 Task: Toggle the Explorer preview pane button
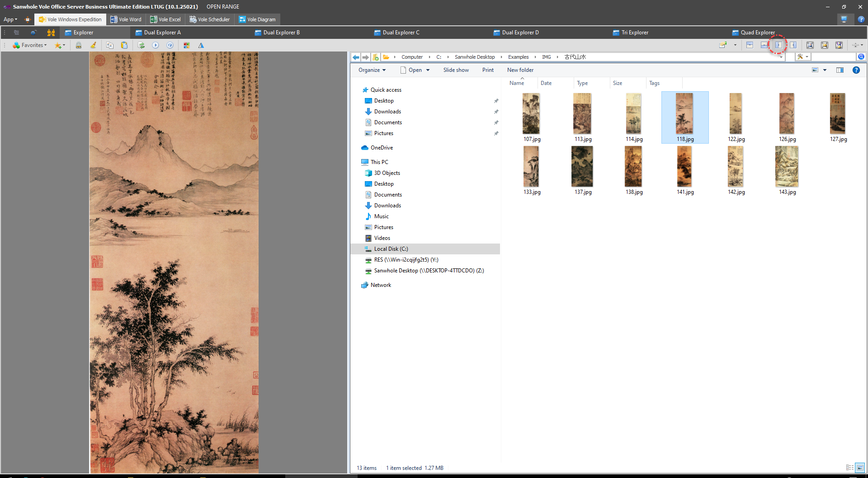[840, 70]
